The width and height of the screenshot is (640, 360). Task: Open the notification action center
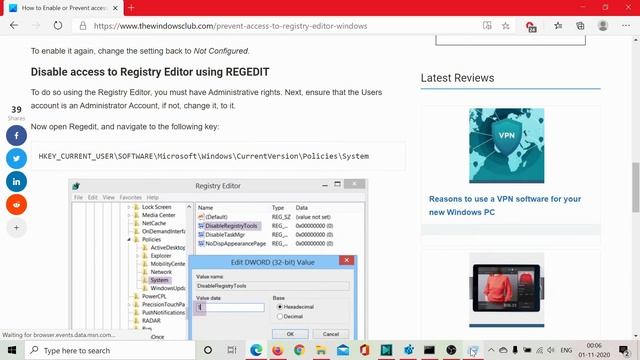pos(624,351)
